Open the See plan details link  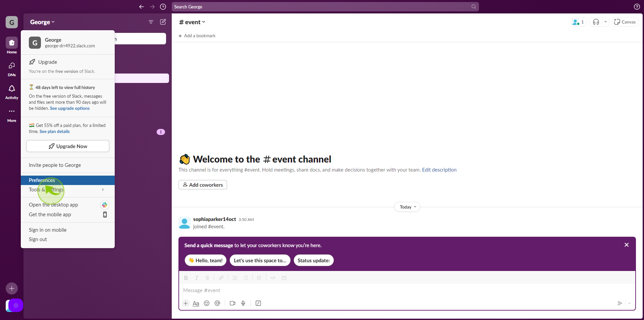point(55,132)
